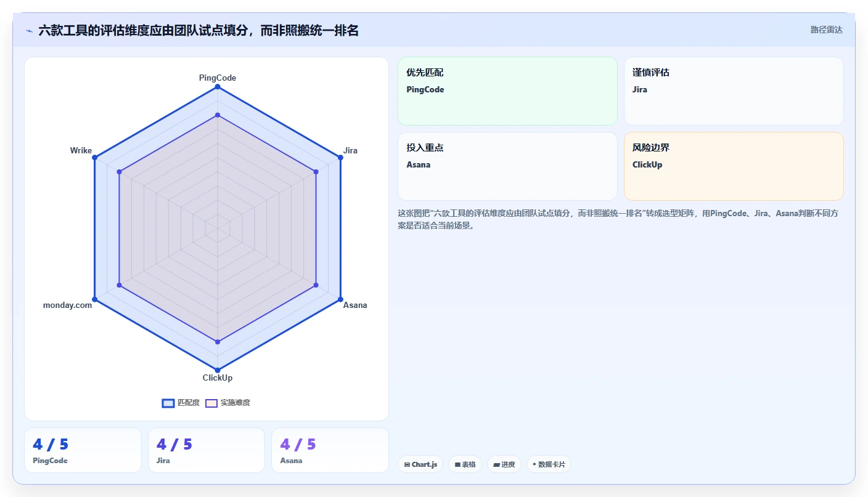Viewport: 868px width, 497px height.
Task: Click the ClickUp axis label on the radar chart
Action: 218,378
